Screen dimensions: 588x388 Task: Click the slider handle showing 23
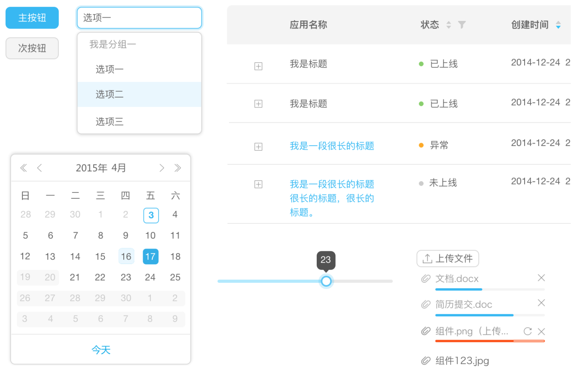[326, 281]
